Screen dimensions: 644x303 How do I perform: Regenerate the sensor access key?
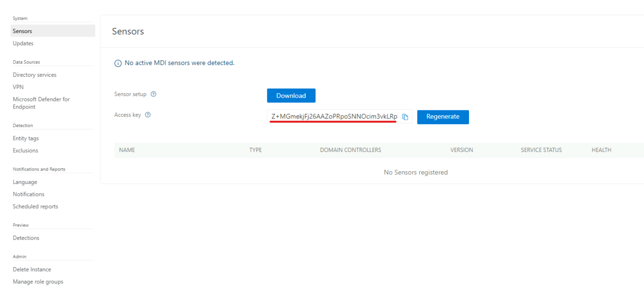point(443,117)
